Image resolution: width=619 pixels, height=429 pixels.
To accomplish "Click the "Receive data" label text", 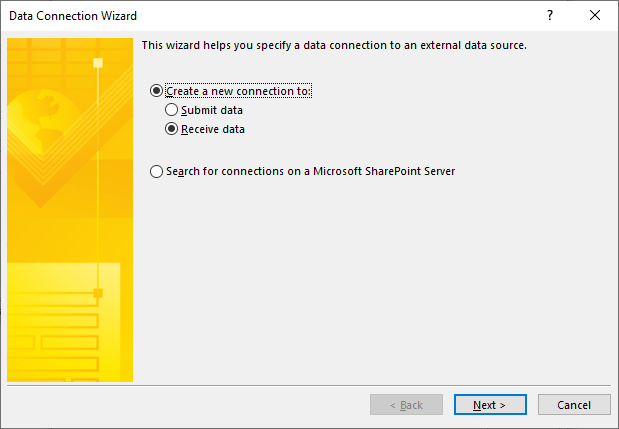I will pos(213,129).
